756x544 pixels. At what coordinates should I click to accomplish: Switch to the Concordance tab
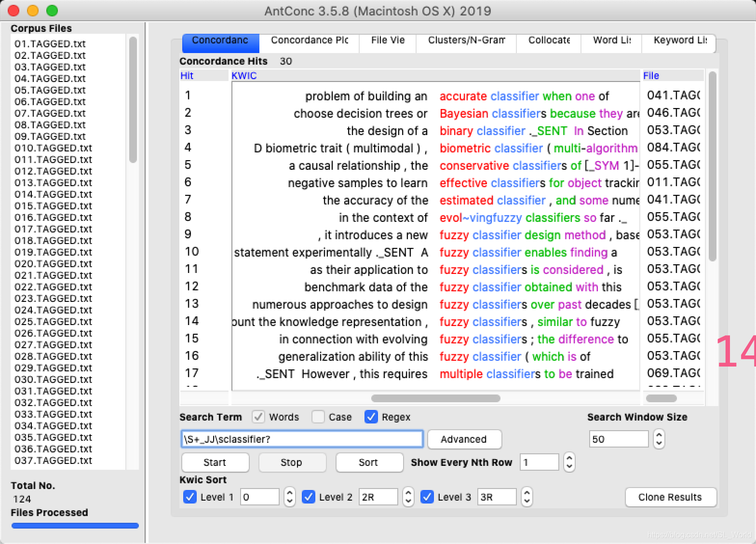tap(220, 42)
